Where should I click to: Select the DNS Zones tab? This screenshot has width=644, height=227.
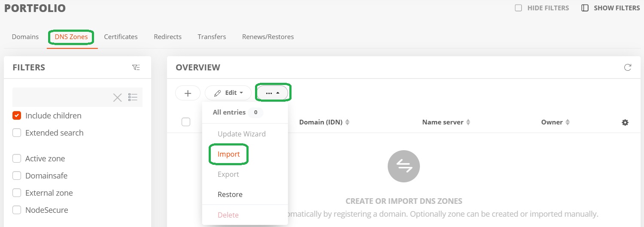71,37
